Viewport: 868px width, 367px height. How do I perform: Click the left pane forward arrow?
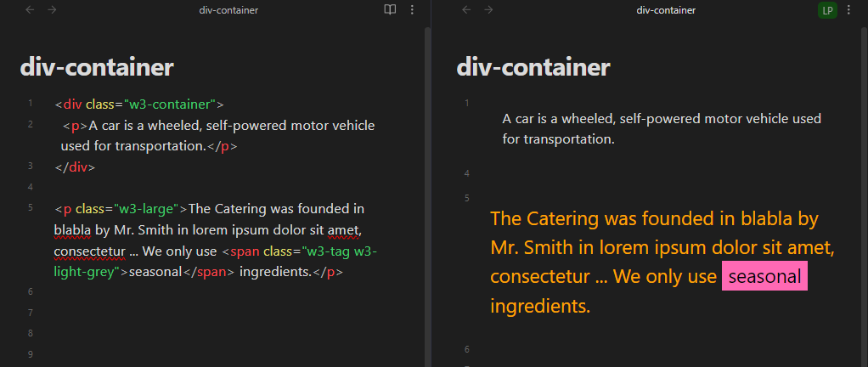coord(52,10)
